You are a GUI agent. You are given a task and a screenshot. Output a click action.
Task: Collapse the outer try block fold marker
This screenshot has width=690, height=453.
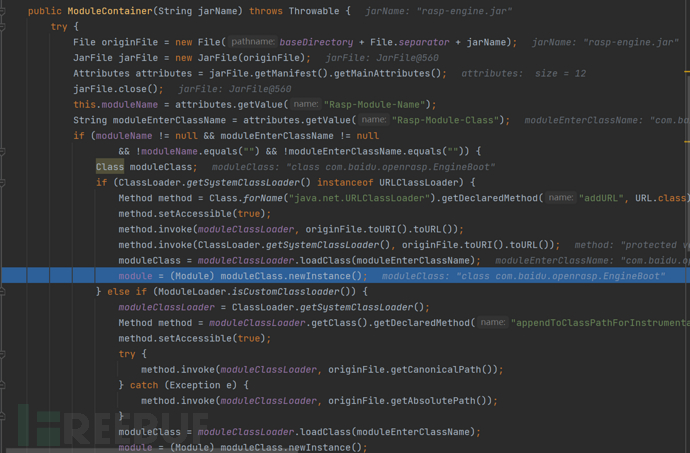point(5,27)
